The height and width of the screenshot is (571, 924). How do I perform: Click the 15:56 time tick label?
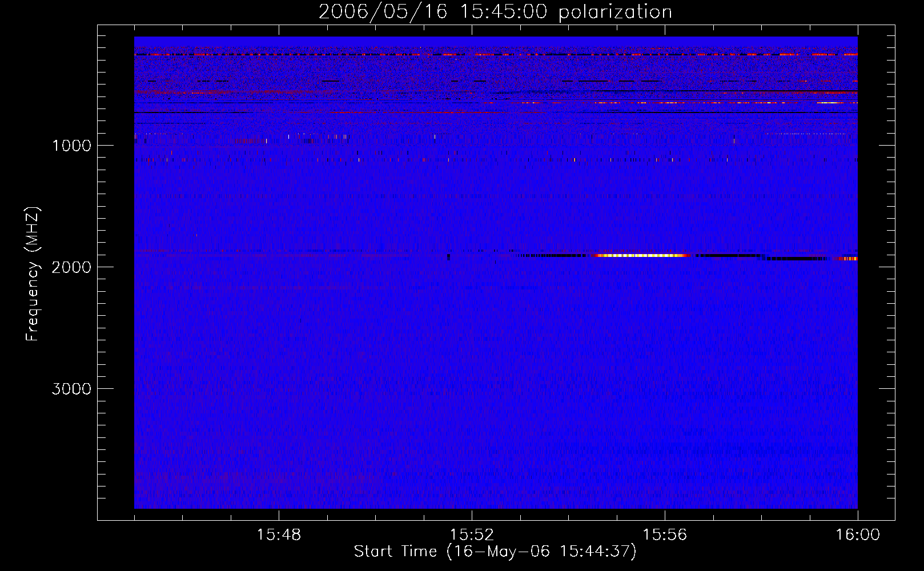[665, 535]
